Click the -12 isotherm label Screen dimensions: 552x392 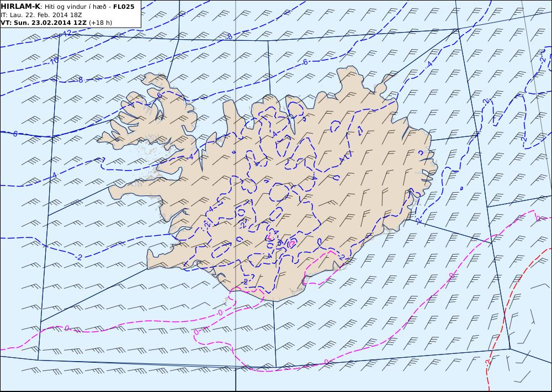pos(67,33)
